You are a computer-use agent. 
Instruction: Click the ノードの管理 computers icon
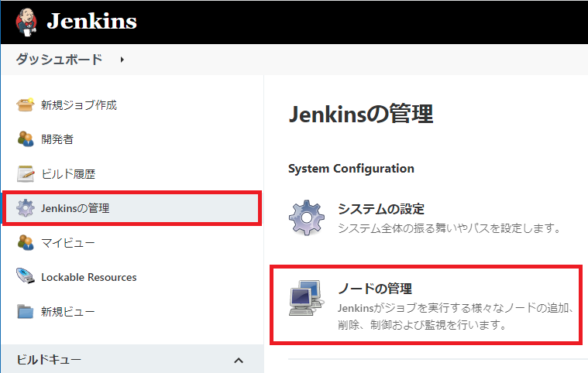pyautogui.click(x=307, y=298)
